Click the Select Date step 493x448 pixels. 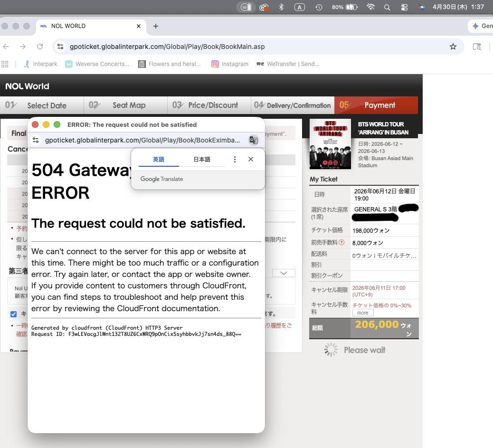pyautogui.click(x=42, y=105)
